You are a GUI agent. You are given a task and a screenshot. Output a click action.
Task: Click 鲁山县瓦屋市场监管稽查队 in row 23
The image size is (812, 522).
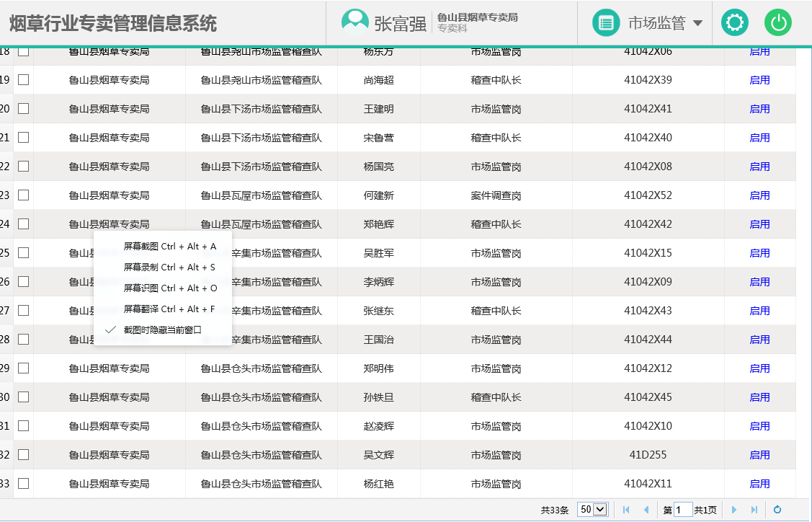coord(261,195)
